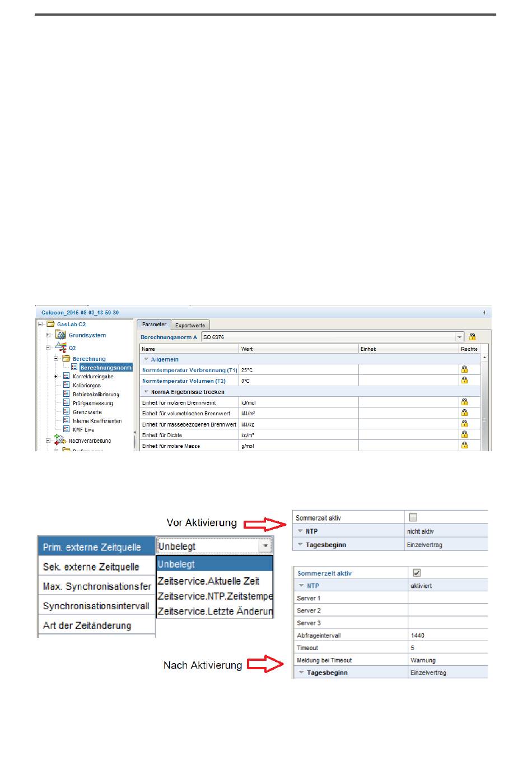Collapse the Nachverarbeitung tree node
Viewport: 532px width, 783px height.
click(x=48, y=441)
